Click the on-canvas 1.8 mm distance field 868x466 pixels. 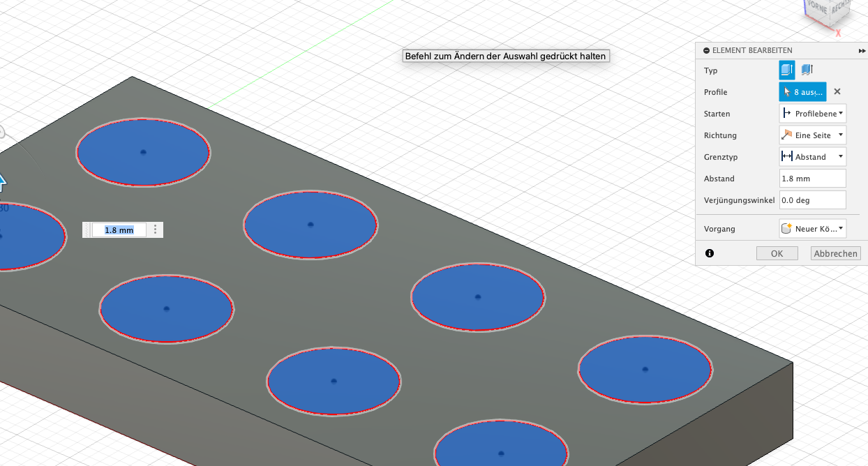(119, 230)
